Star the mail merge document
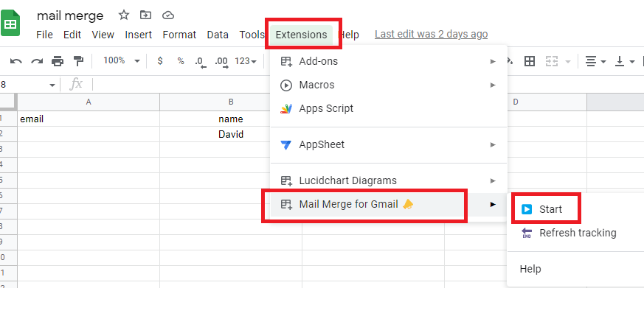This screenshot has height=316, width=644. [x=123, y=15]
